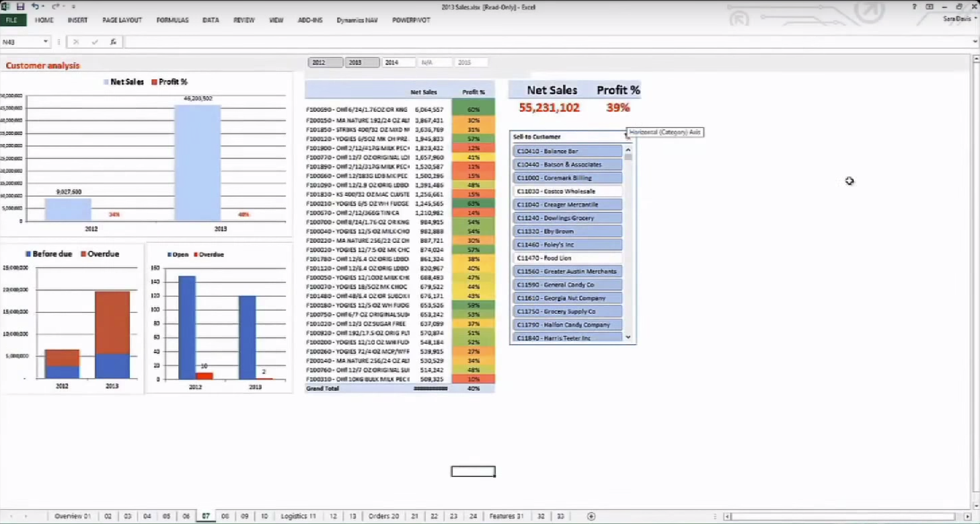This screenshot has width=980, height=524.
Task: Toggle the N/A year slicer button
Action: (x=435, y=63)
